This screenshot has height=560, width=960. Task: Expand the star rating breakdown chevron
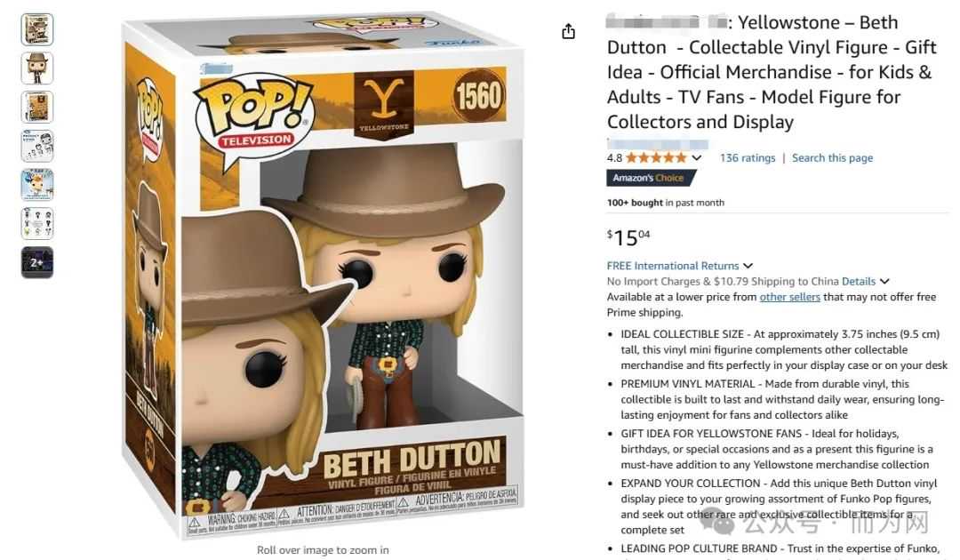[696, 158]
